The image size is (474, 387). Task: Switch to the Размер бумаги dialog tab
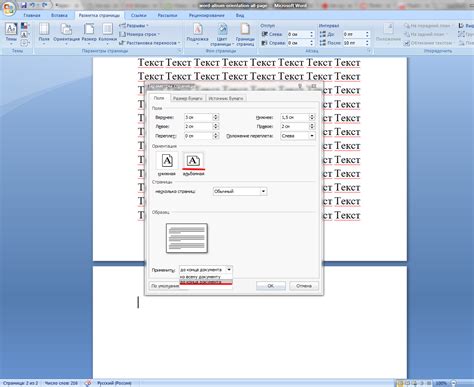pos(188,98)
